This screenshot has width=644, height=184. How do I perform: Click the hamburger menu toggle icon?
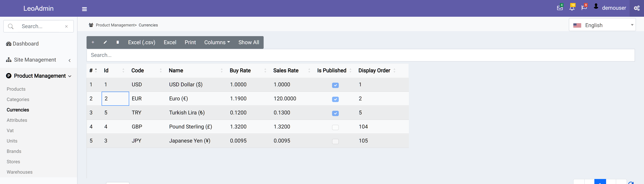[85, 9]
